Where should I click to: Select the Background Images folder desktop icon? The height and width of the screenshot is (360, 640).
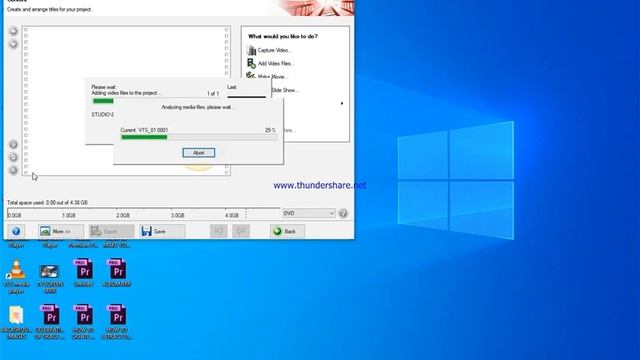click(x=16, y=322)
